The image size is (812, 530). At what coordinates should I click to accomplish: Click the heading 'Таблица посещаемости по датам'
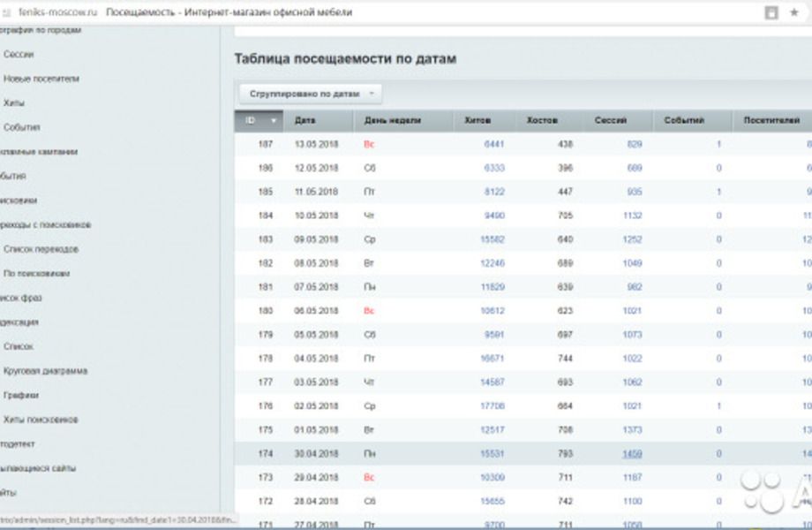(345, 58)
